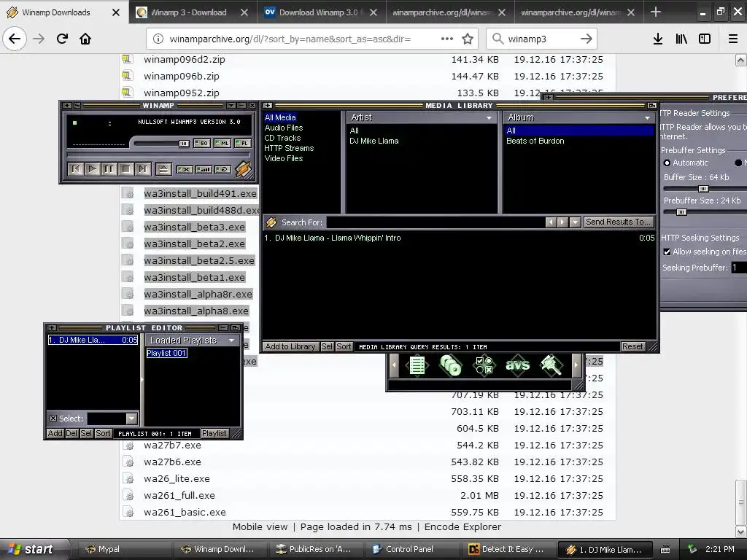Click the search history right arrow

(x=562, y=222)
